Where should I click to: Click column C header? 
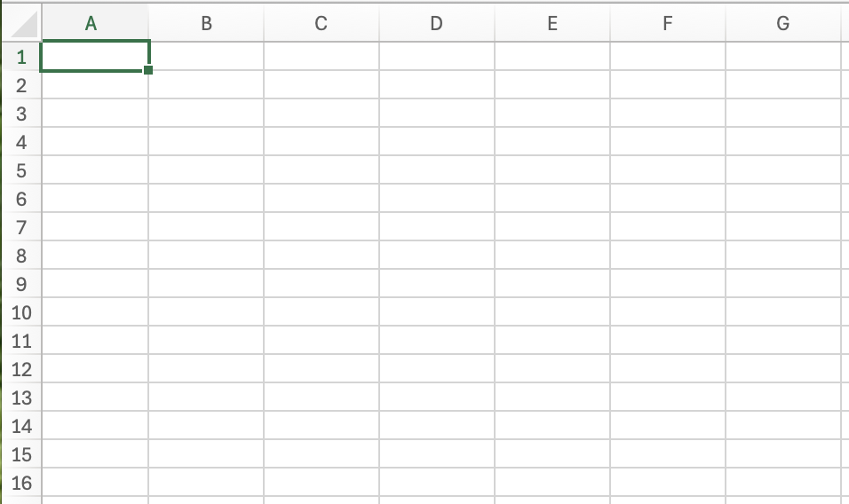coord(321,24)
